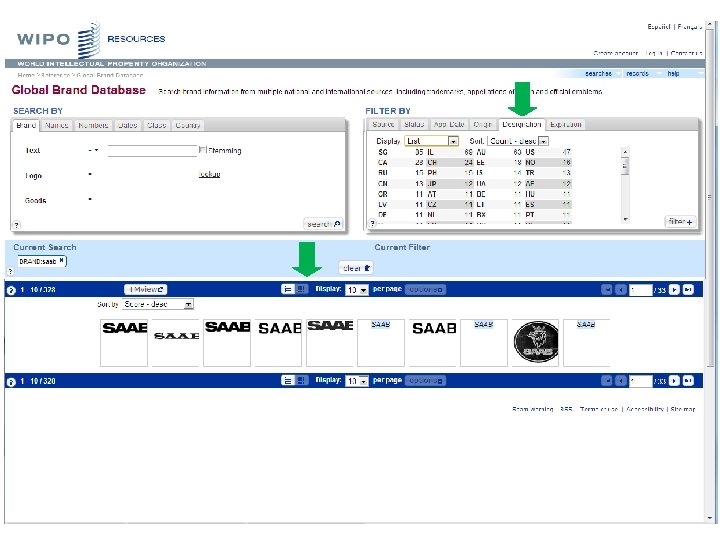Go to next page in bottom pager

click(674, 381)
